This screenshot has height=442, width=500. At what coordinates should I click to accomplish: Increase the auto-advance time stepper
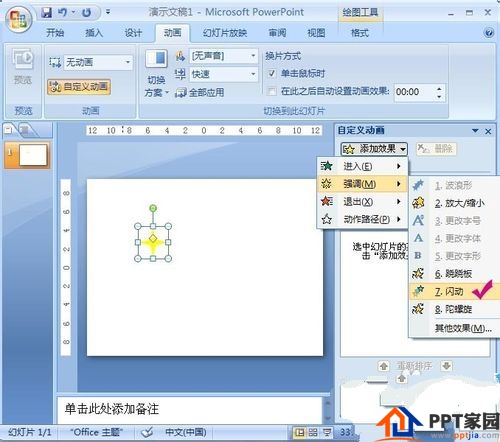point(439,89)
